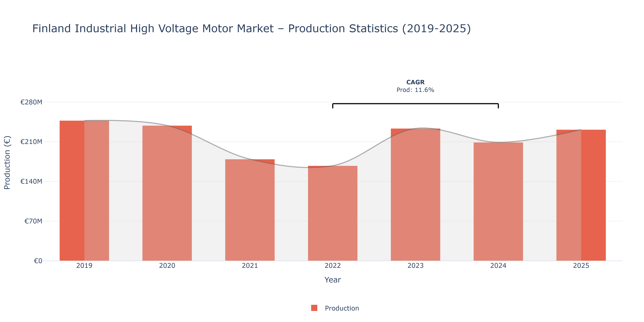This screenshot has height=322, width=644.
Task: Click the black CAGR bracket line
Action: (415, 104)
